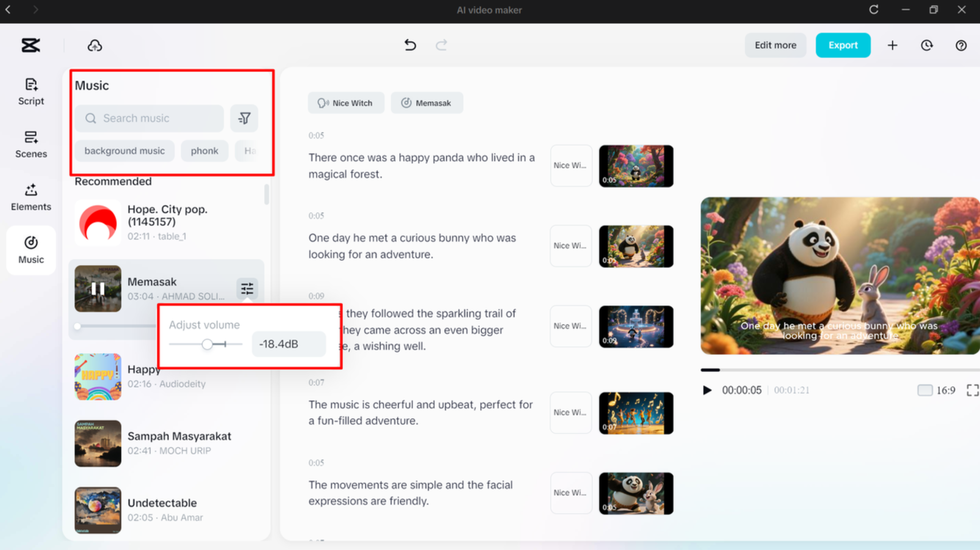Click the Search music field
Image resolution: width=980 pixels, height=550 pixels.
(x=149, y=118)
